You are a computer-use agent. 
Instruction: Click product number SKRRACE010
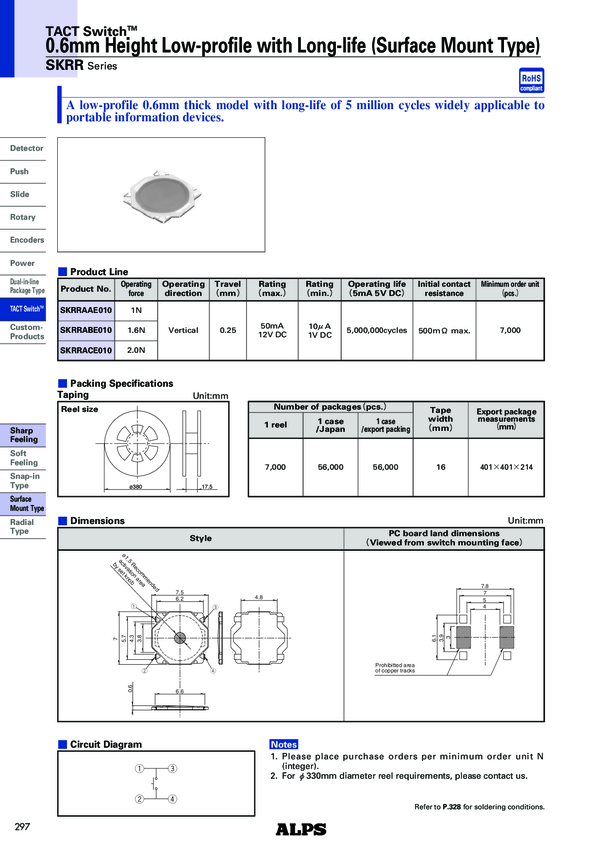click(x=86, y=350)
